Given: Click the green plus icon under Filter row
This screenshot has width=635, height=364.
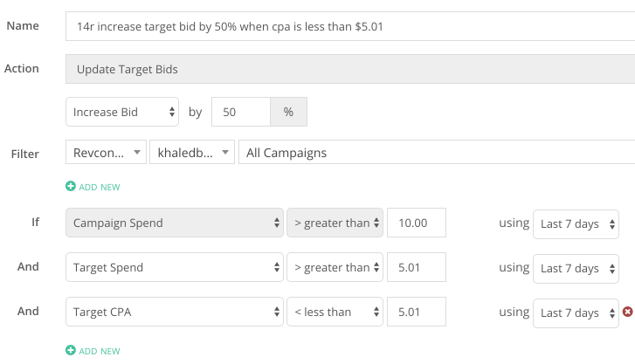Looking at the screenshot, I should point(71,186).
